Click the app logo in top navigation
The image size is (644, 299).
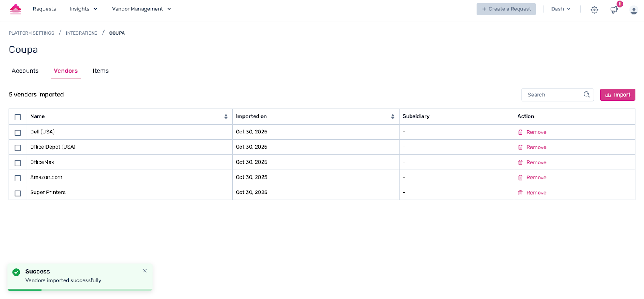pyautogui.click(x=15, y=9)
